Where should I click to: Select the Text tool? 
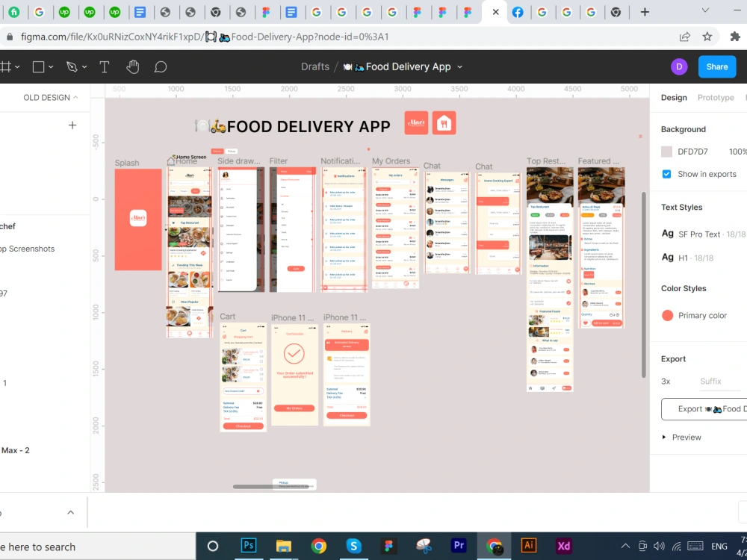pyautogui.click(x=105, y=66)
